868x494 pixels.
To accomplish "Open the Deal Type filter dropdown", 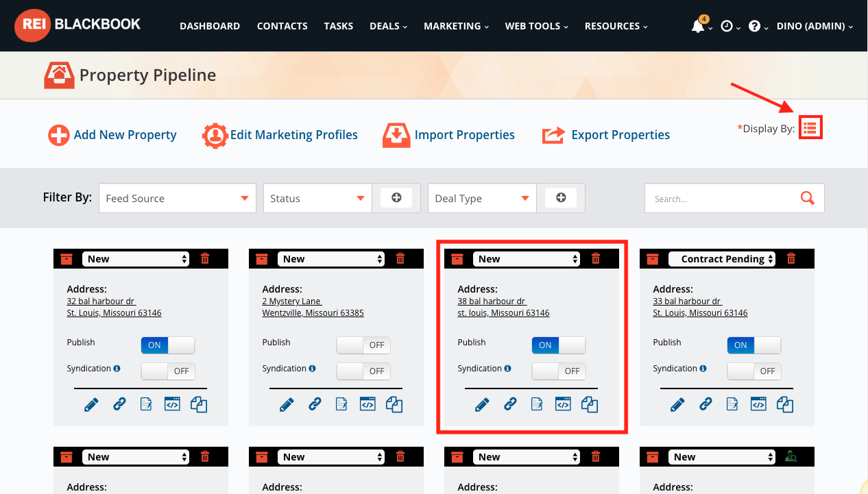I will [x=482, y=198].
